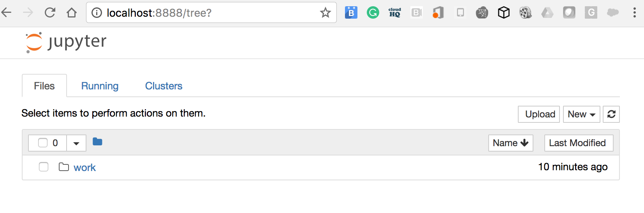Viewport: 644px width, 213px height.
Task: Navigate back in browser history
Action: coord(7,13)
